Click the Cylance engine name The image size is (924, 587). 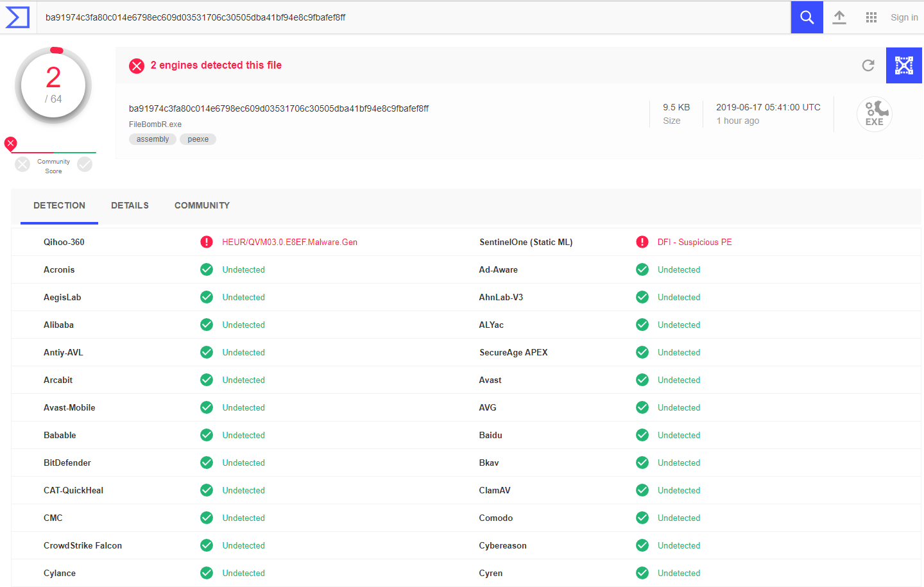(x=60, y=573)
